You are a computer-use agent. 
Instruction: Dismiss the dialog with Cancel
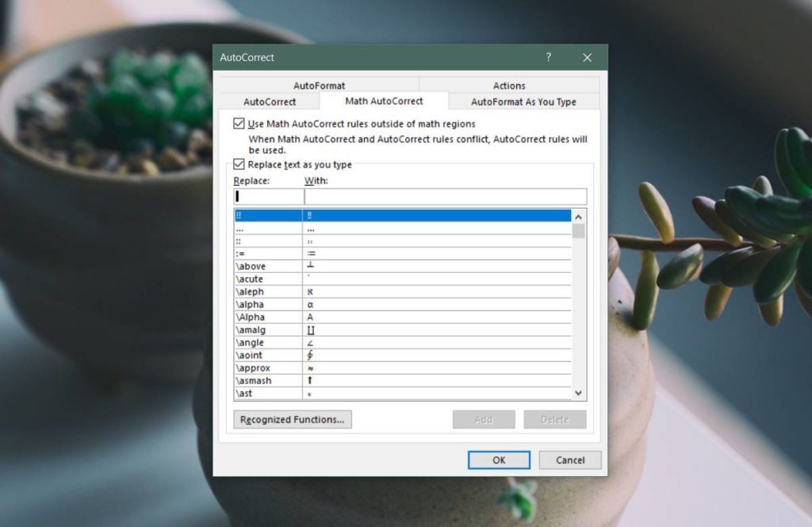click(x=569, y=460)
